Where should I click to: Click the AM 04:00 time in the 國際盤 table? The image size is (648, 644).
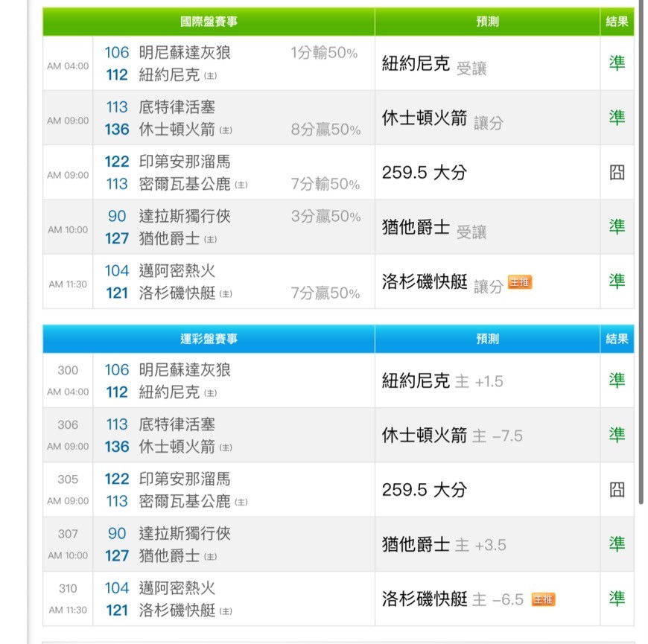click(x=68, y=66)
